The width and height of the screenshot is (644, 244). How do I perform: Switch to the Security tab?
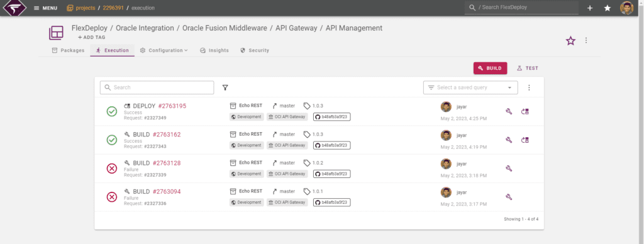coord(255,50)
